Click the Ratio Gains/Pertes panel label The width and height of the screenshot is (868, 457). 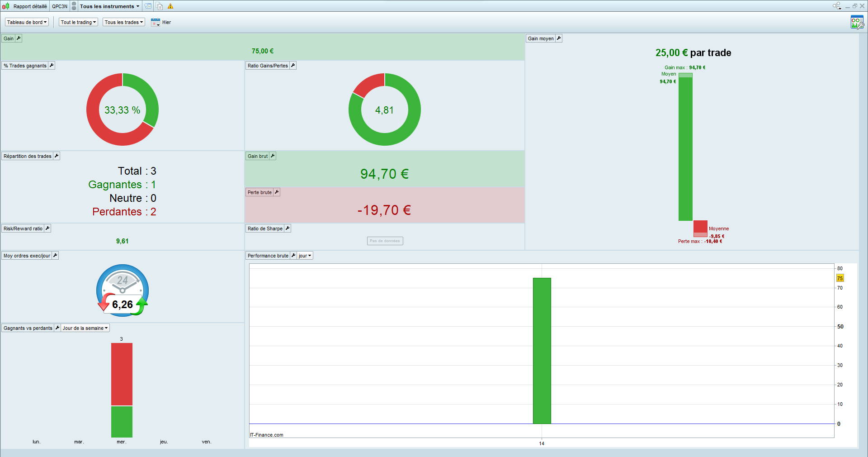(268, 66)
